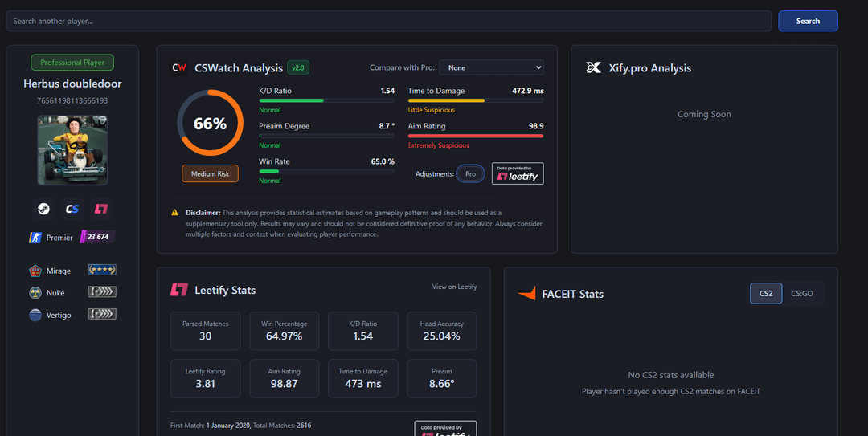Click the Xify.pro logo icon

593,68
